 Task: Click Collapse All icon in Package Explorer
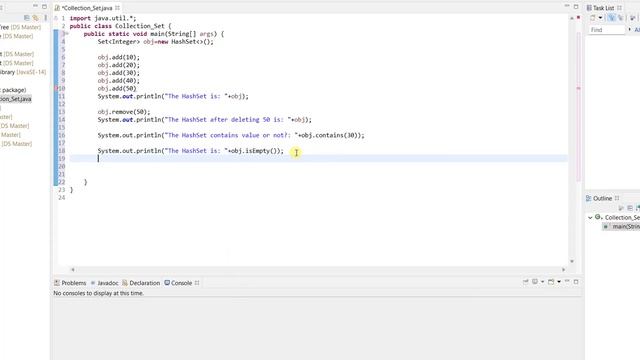click(27, 18)
